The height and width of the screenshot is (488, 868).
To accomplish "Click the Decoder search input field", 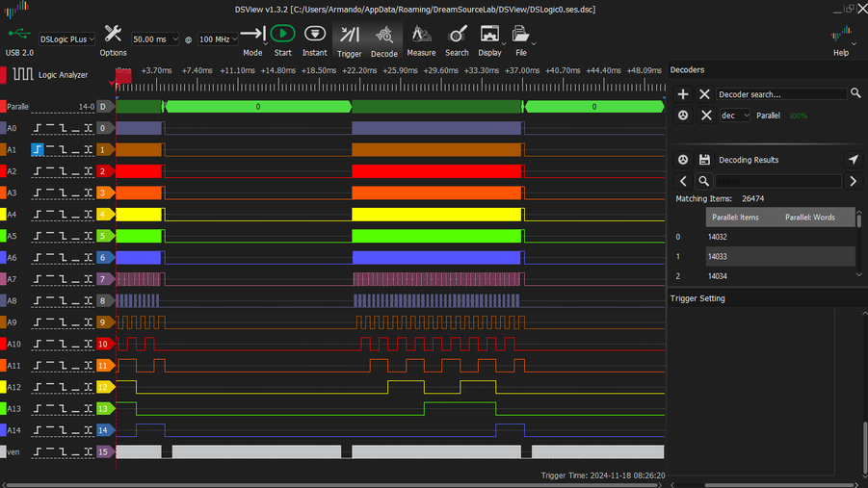I will click(781, 94).
